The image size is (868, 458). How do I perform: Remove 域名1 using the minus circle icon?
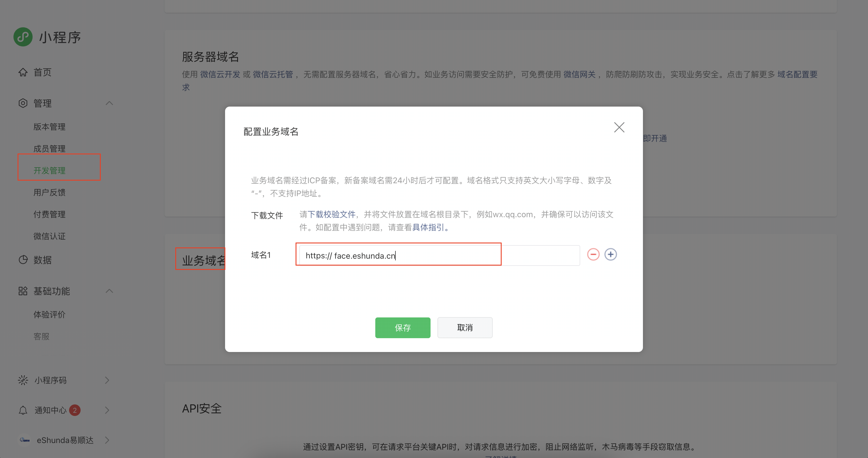tap(593, 254)
